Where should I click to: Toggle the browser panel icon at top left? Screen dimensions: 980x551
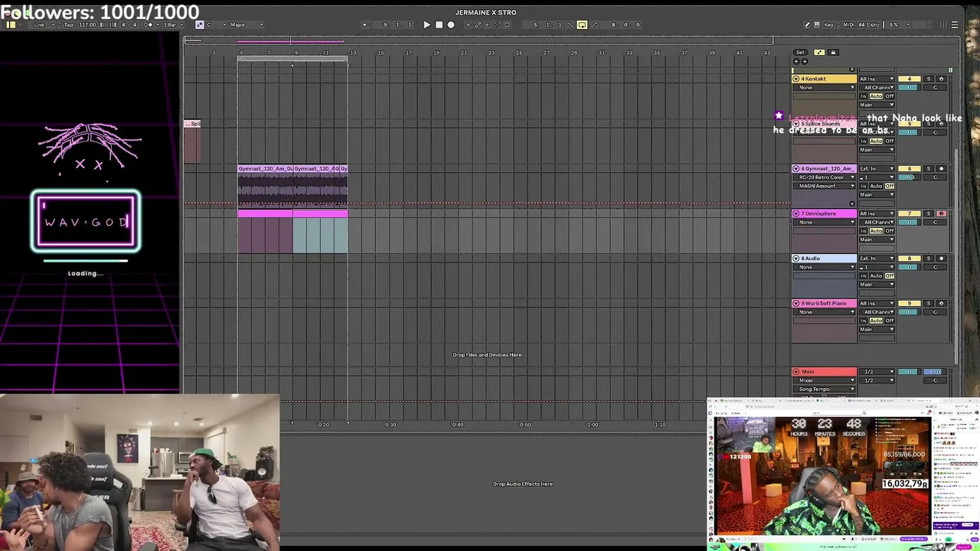11,24
